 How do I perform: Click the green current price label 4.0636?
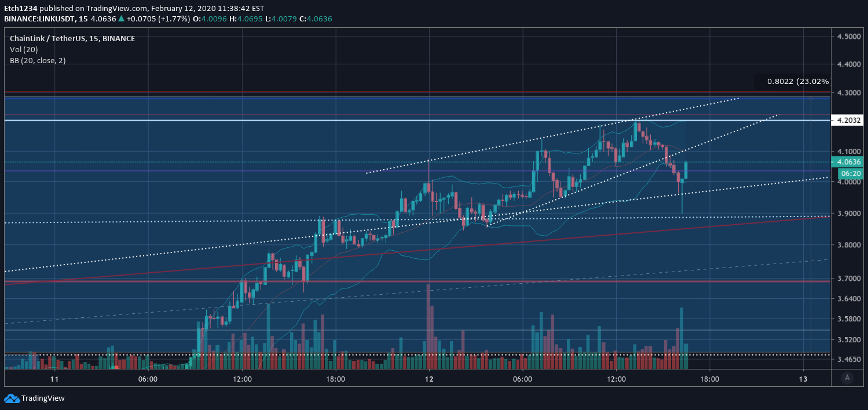pos(847,162)
